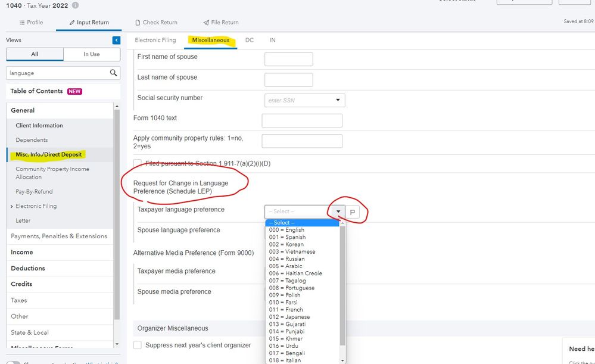Select 001 = Spanish from language list
This screenshot has height=364, width=595.
(x=287, y=237)
